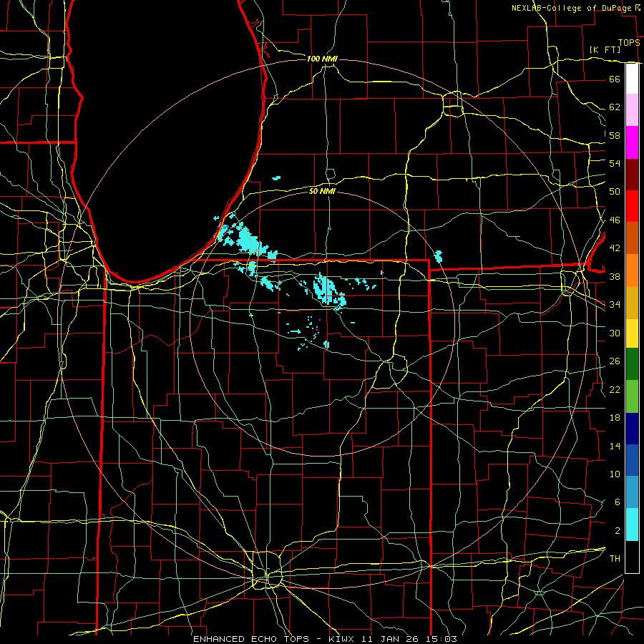Select the light green legend swatch

pyautogui.click(x=632, y=396)
